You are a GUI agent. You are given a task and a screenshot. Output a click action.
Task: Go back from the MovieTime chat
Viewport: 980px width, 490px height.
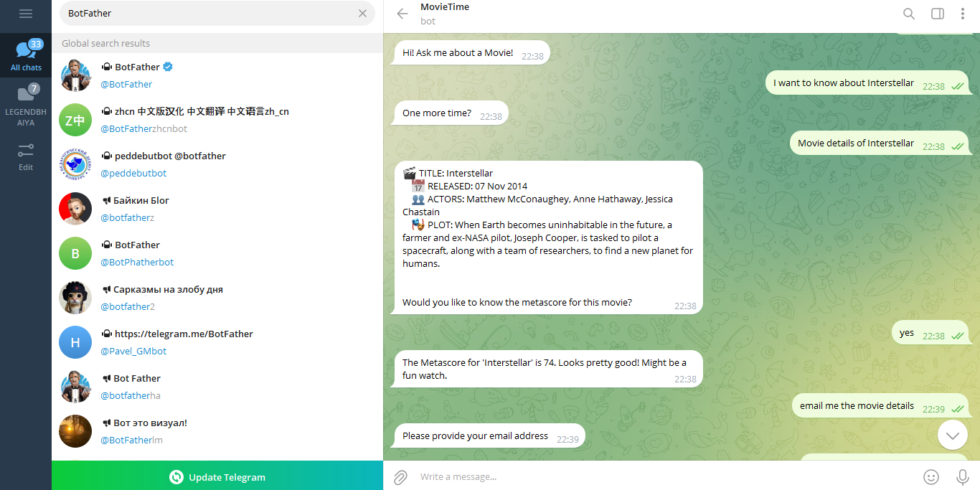point(402,14)
